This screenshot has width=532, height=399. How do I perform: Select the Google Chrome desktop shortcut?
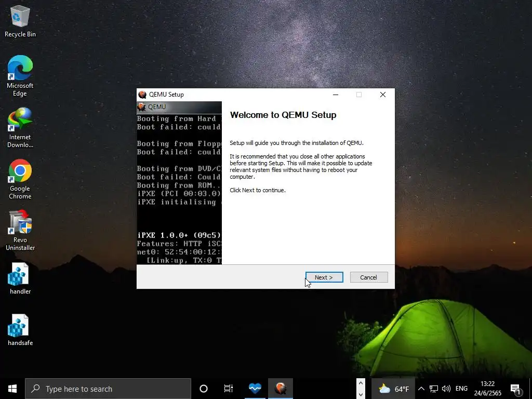click(x=20, y=179)
